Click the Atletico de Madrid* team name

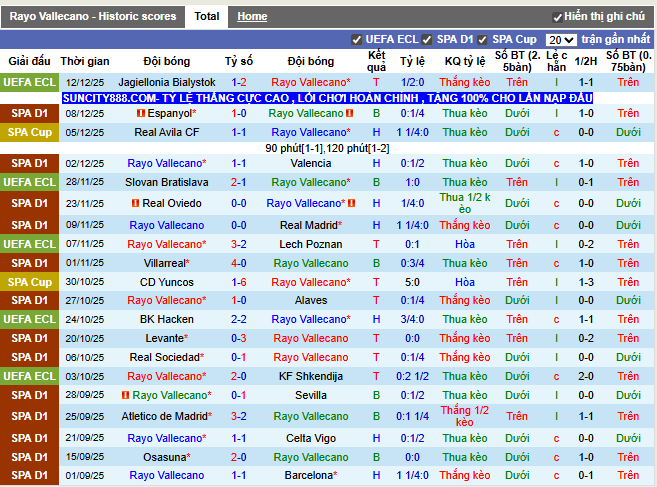(167, 416)
